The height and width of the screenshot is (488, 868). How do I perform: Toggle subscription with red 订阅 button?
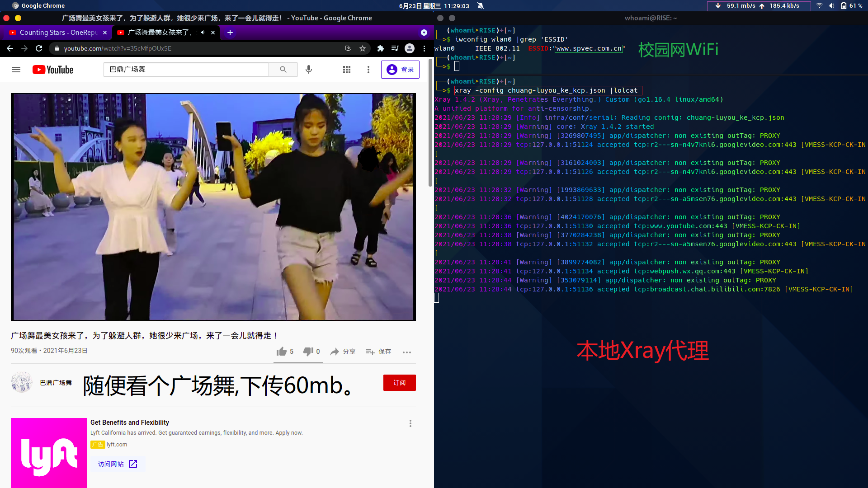pos(399,383)
